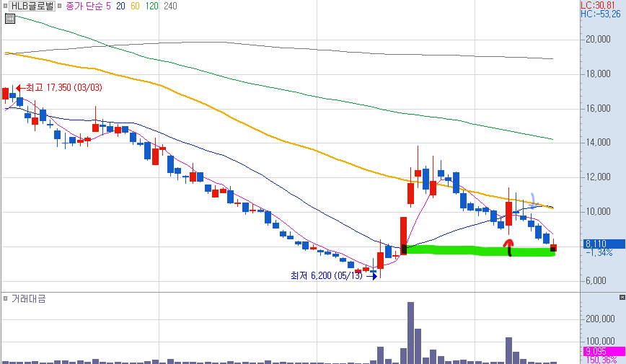
Task: Click the 200,000 volume axis label
Action: [x=600, y=319]
